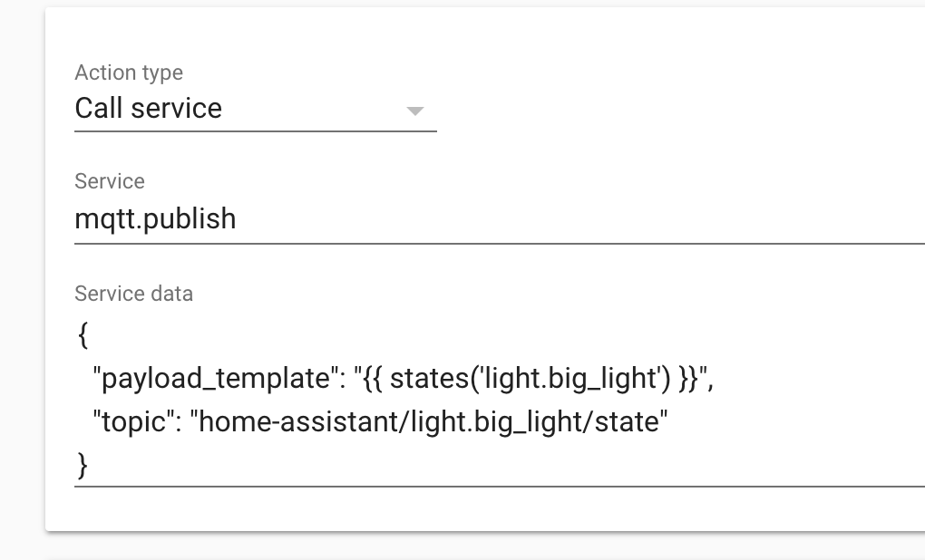The width and height of the screenshot is (925, 560).
Task: Focus the Service field containing mqtt.publish
Action: tap(363, 219)
